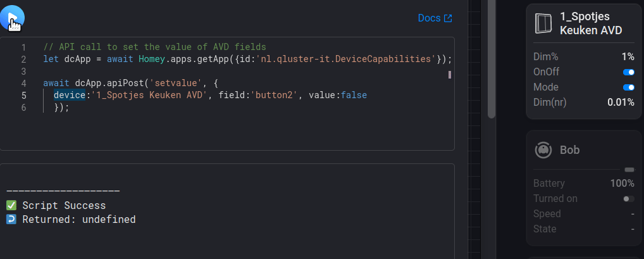Click the 'nl.qluster-it.DeviceCapabilities' app id string
This screenshot has width=644, height=259.
pyautogui.click(x=346, y=59)
